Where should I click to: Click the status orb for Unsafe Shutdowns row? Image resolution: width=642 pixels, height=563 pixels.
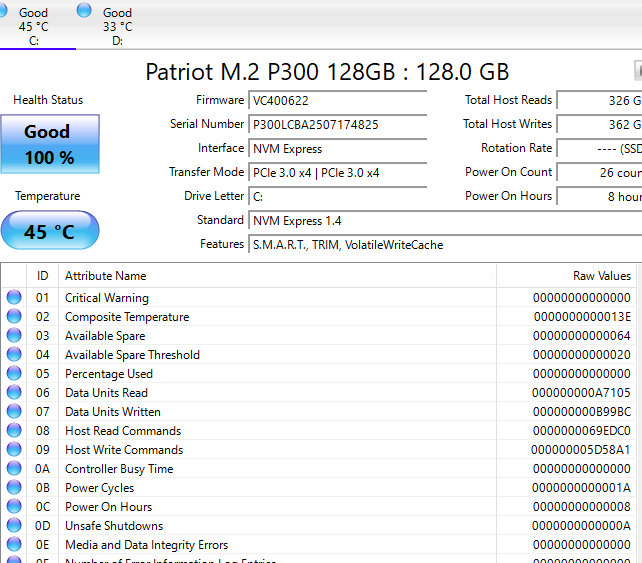pyautogui.click(x=14, y=525)
